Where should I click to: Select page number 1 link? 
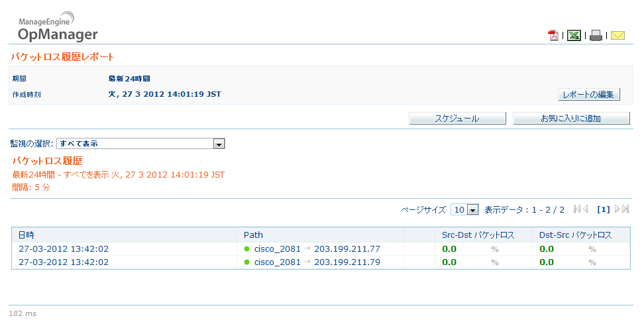pyautogui.click(x=603, y=209)
